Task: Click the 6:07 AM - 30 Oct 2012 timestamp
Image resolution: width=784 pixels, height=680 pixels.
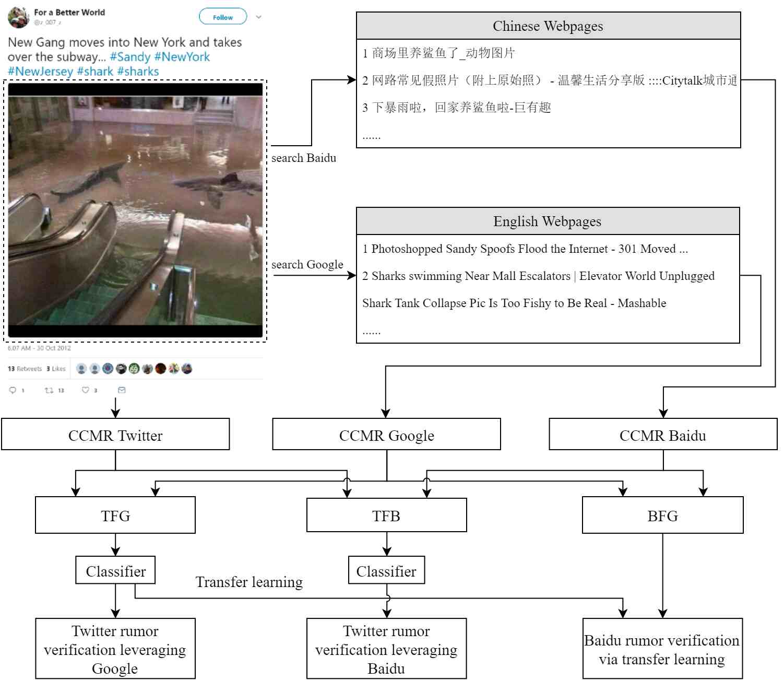Action: [x=39, y=348]
